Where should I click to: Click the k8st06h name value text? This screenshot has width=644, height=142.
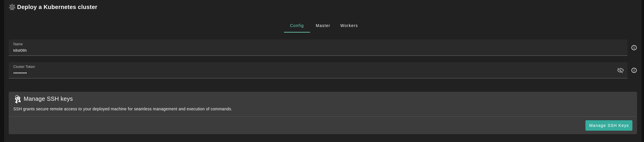click(x=20, y=51)
